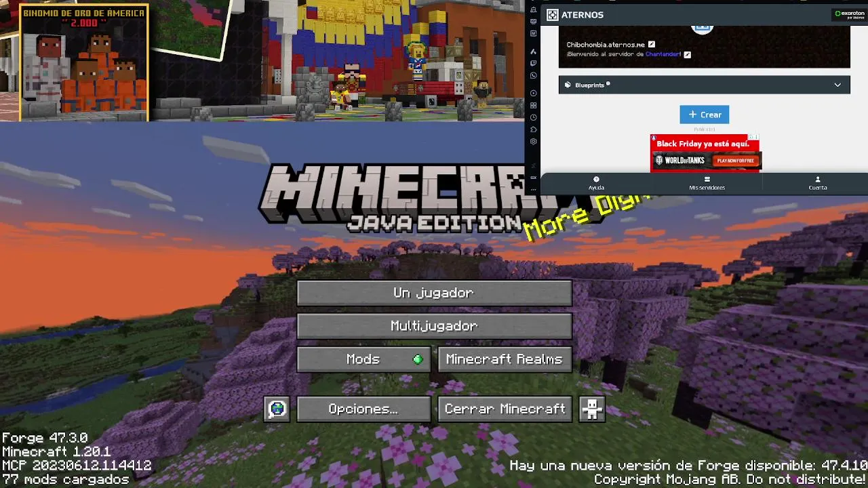Click the new Forge version 47.4.10 notice
868x488 pixels.
(688, 466)
